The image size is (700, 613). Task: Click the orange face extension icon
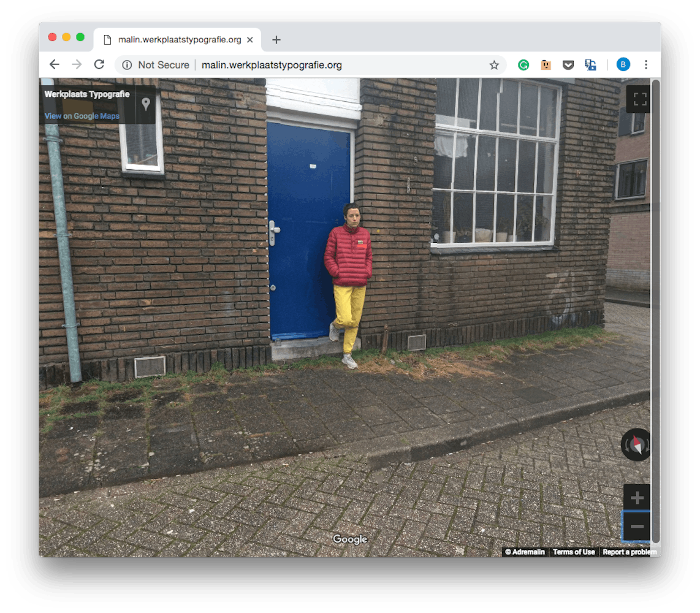pyautogui.click(x=546, y=65)
